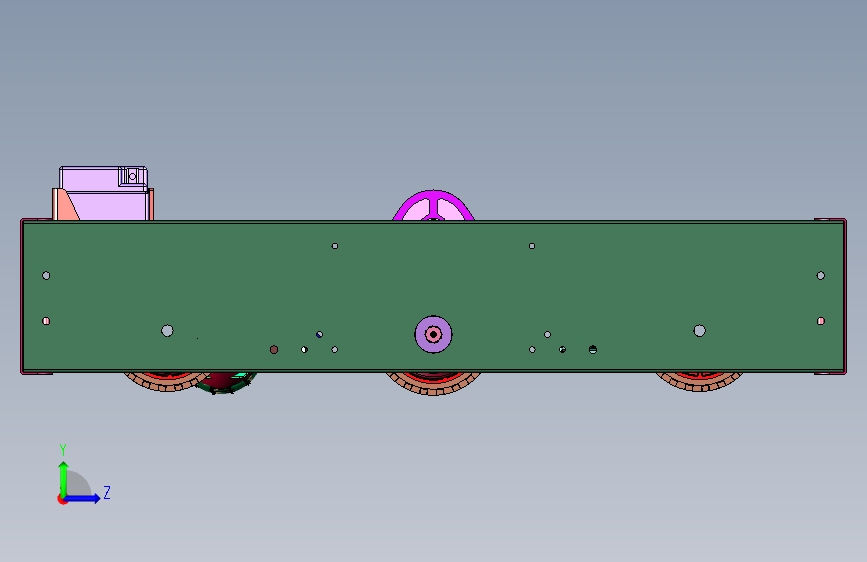
Task: Select the small square connector on the purple box
Action: pyautogui.click(x=132, y=176)
